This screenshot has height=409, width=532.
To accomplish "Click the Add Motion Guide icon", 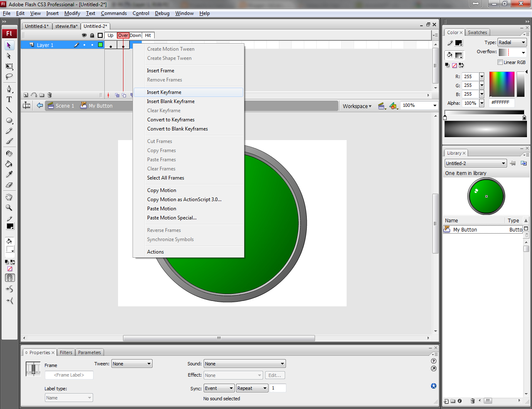I will 34,95.
